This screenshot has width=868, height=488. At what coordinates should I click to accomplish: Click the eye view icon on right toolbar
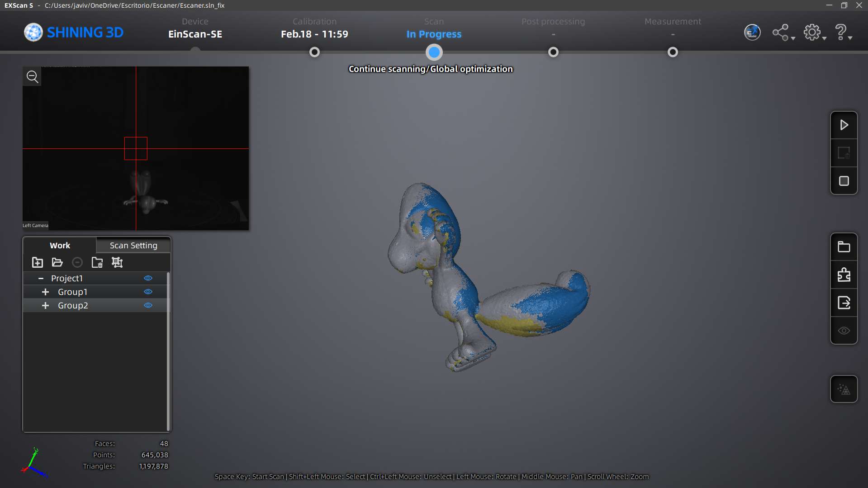(x=844, y=331)
